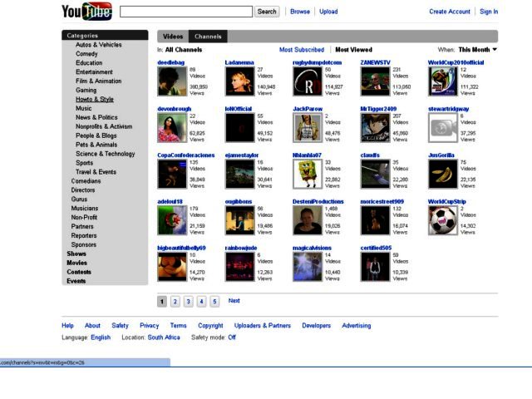Click the JusGorilla banana thumbnail
The image size is (532, 399).
442,175
